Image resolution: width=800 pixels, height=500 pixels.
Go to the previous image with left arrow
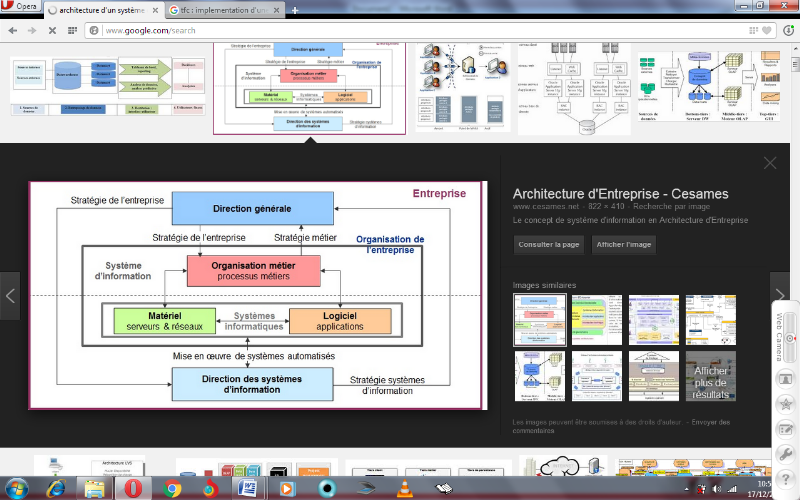point(10,296)
